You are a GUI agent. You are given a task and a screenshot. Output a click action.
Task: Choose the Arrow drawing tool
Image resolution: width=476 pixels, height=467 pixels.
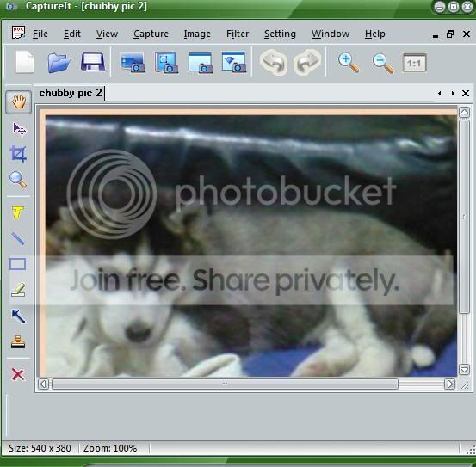click(x=18, y=316)
